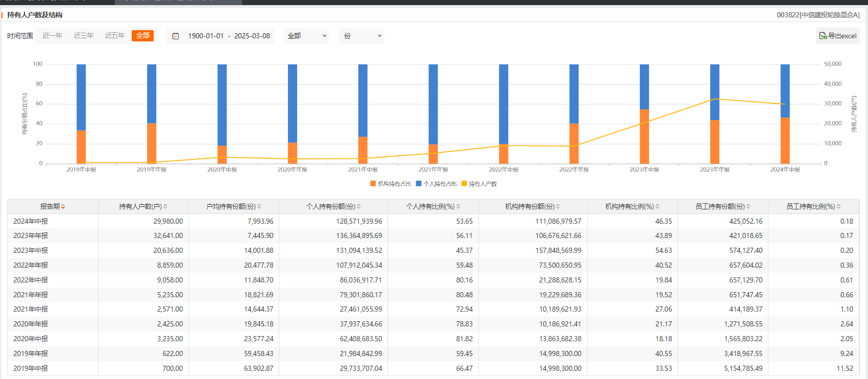Select the 2022年中报 table row label

pyautogui.click(x=31, y=280)
